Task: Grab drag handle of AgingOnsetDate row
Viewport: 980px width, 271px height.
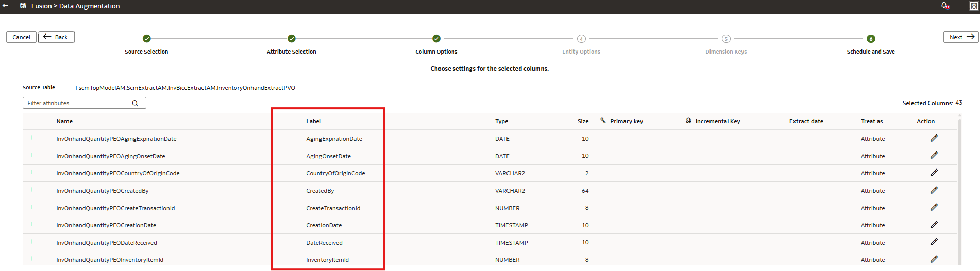Action: click(x=32, y=155)
